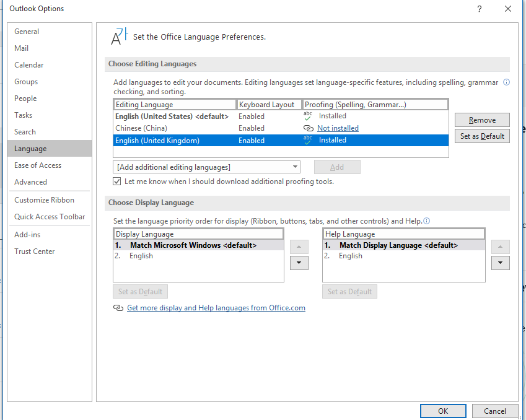Open Get more display and Help languages link

tap(216, 308)
